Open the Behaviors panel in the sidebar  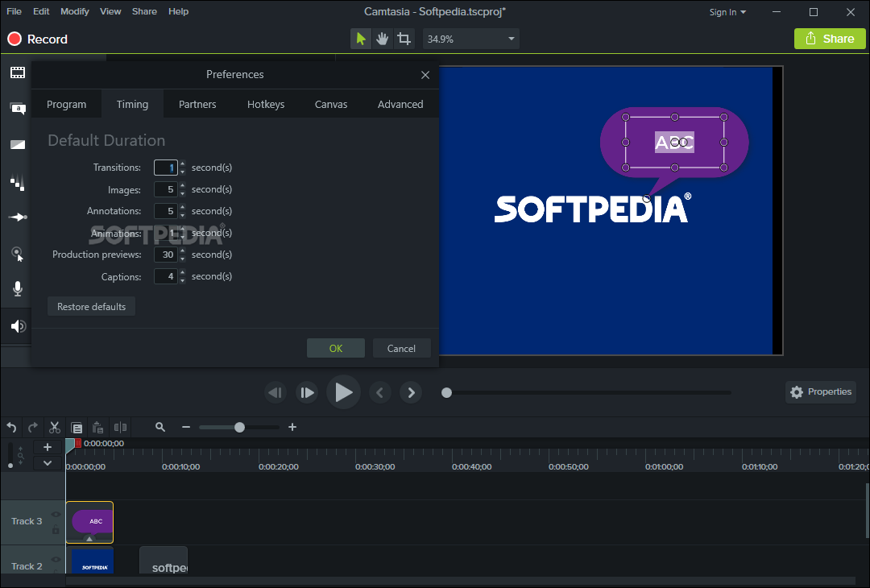pyautogui.click(x=18, y=181)
